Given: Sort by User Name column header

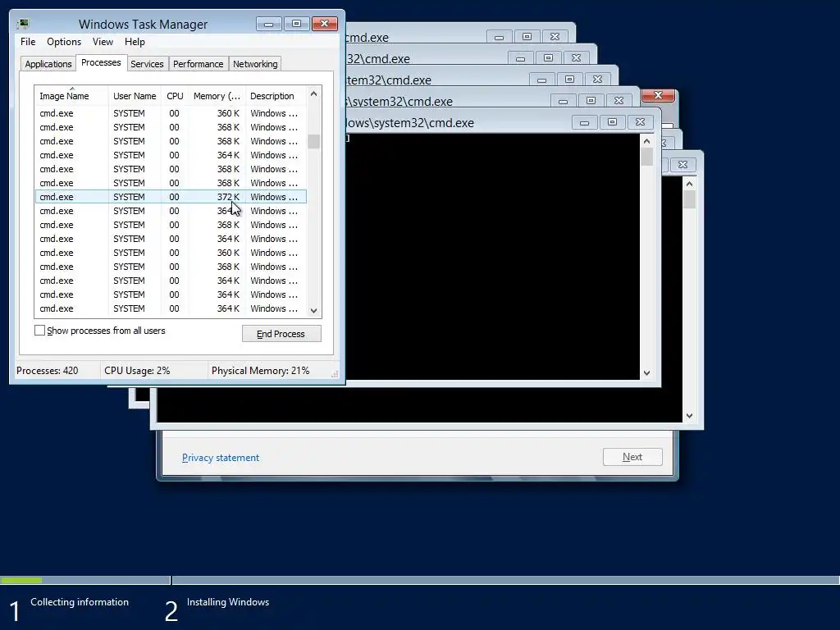Looking at the screenshot, I should tap(135, 96).
